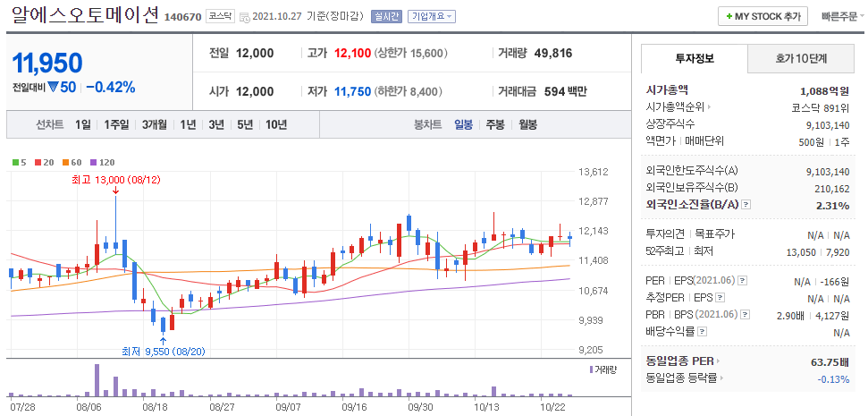Click the 13,612 price axis label
868x416 pixels.
pyautogui.click(x=593, y=172)
